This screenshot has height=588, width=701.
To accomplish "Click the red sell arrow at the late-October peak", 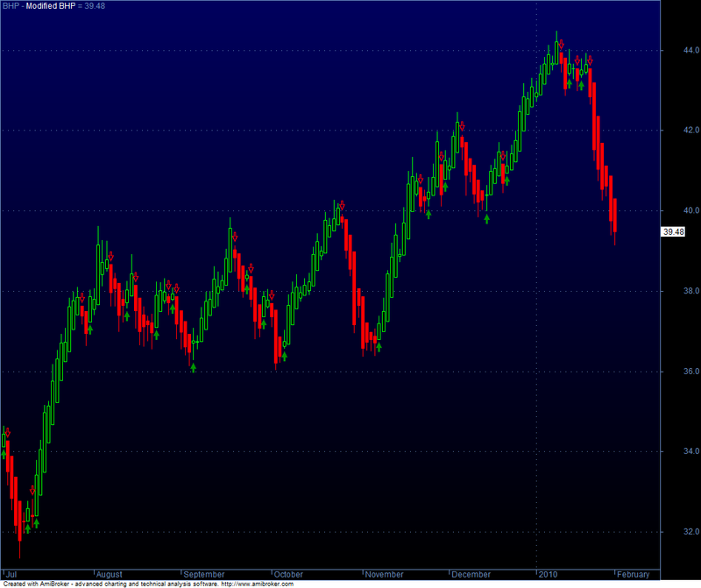I will click(342, 206).
